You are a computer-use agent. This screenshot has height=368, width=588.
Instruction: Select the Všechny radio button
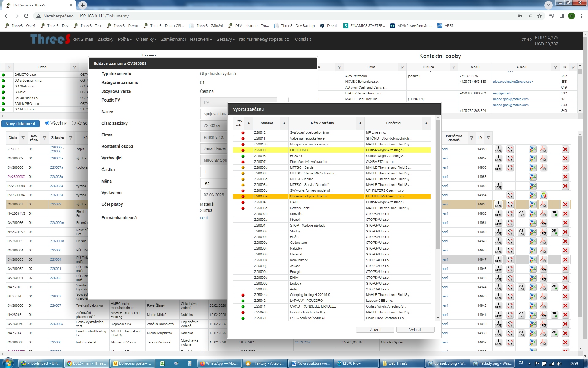(x=47, y=123)
